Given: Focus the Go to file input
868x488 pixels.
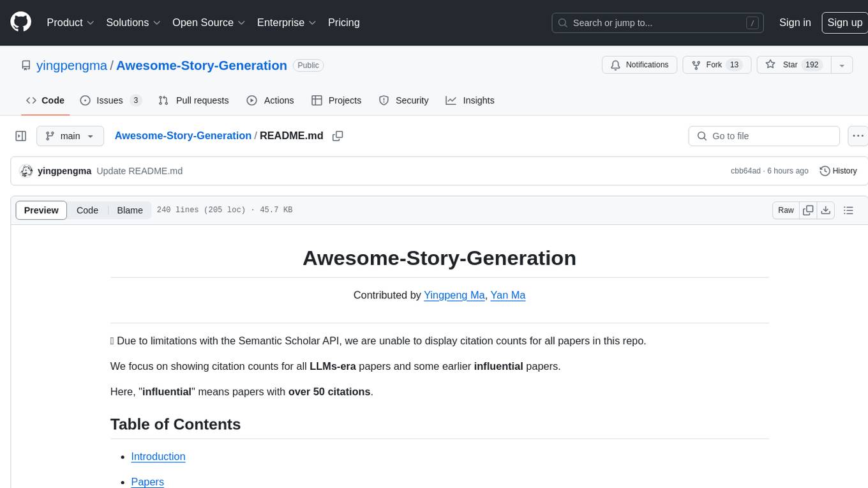Looking at the screenshot, I should coord(764,136).
